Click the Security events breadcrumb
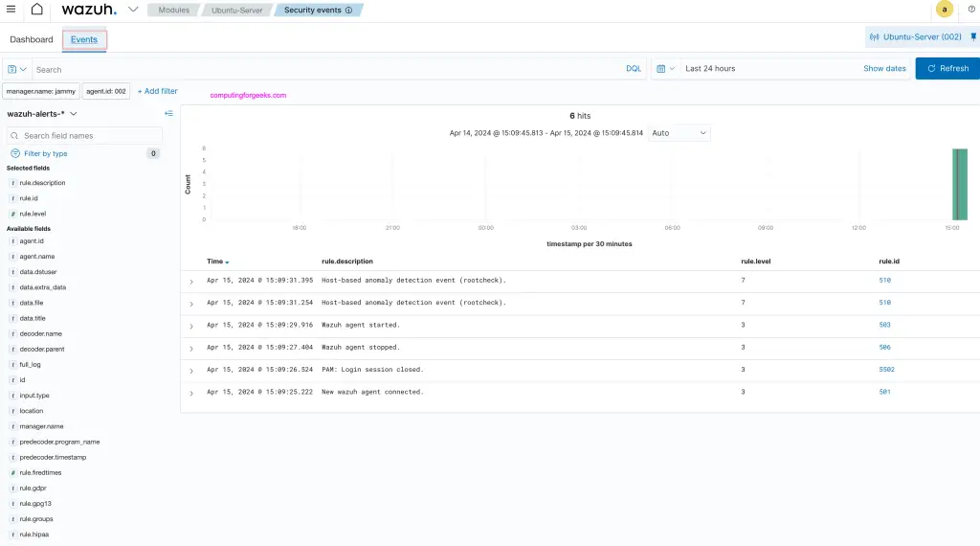 tap(313, 10)
